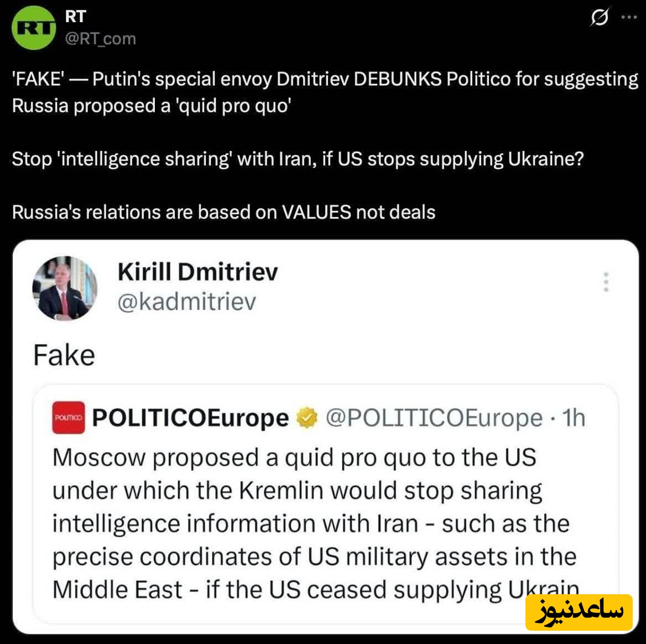Click the POLITICOEurope account name
The height and width of the screenshot is (644, 646).
190,418
